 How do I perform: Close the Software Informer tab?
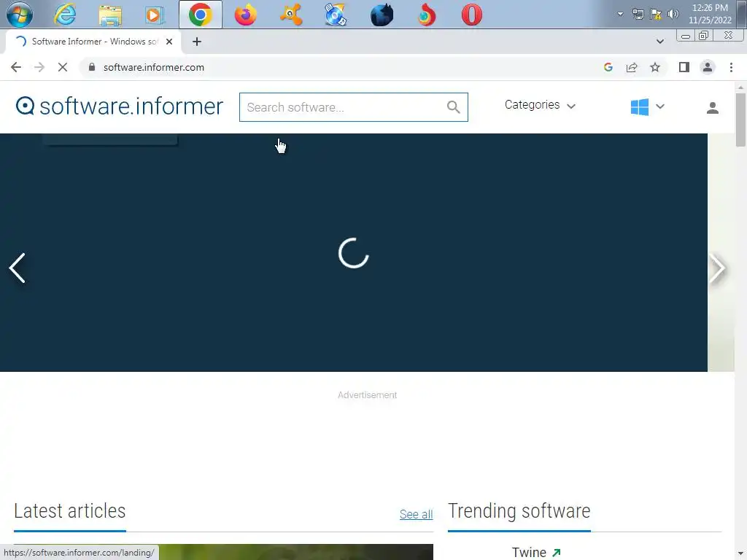(x=169, y=42)
